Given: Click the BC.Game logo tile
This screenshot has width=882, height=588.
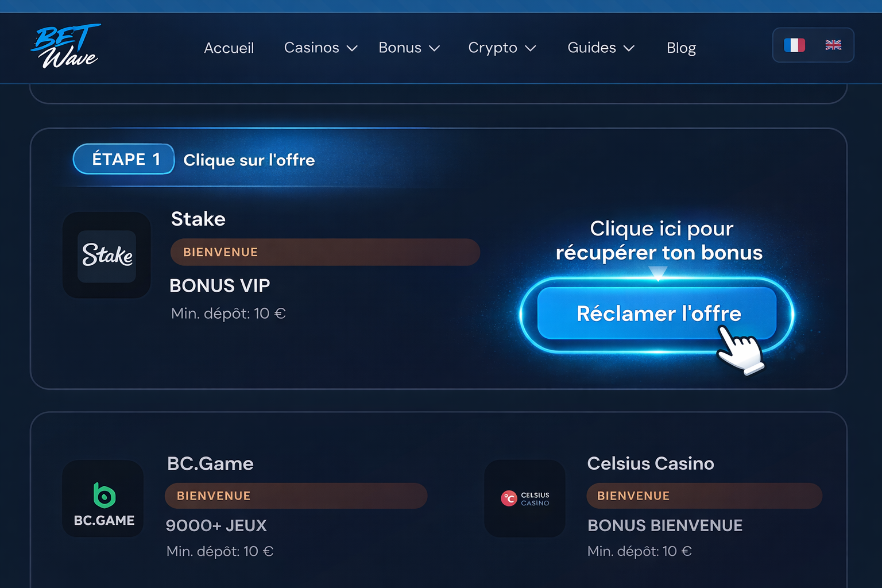Looking at the screenshot, I should click(103, 498).
